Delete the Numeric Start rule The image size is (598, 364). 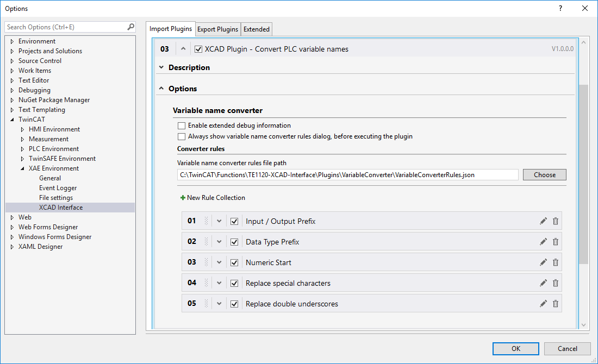click(x=556, y=262)
